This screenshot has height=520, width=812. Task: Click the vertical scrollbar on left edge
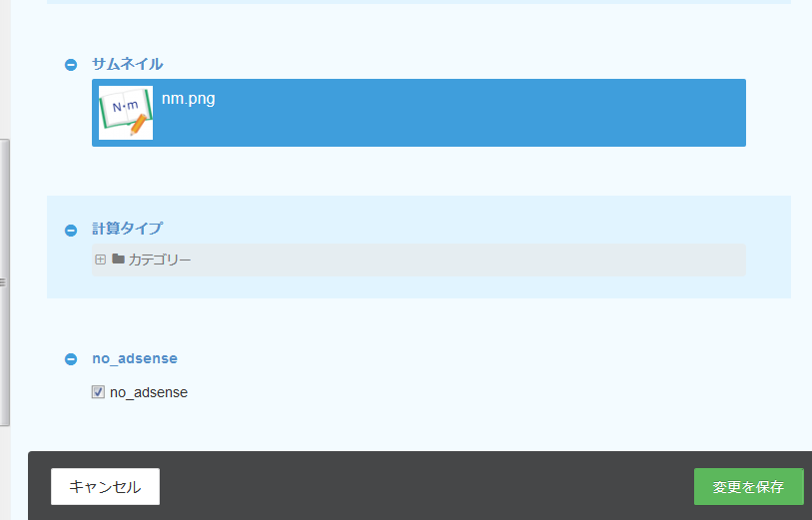[4, 200]
